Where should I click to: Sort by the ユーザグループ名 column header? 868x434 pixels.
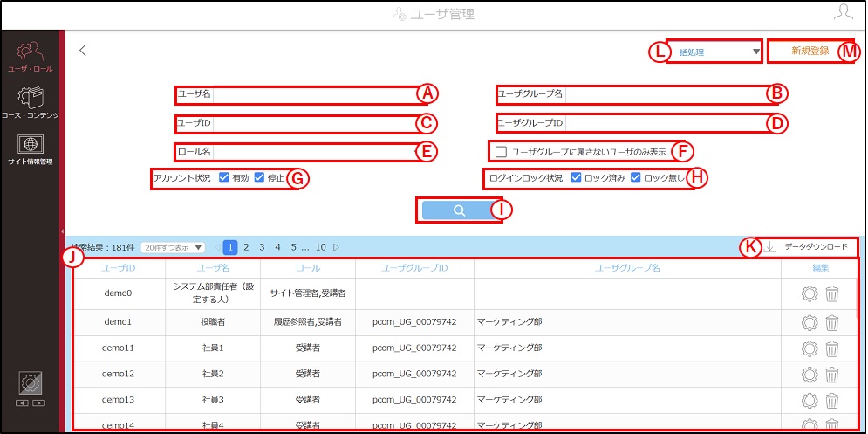[627, 268]
